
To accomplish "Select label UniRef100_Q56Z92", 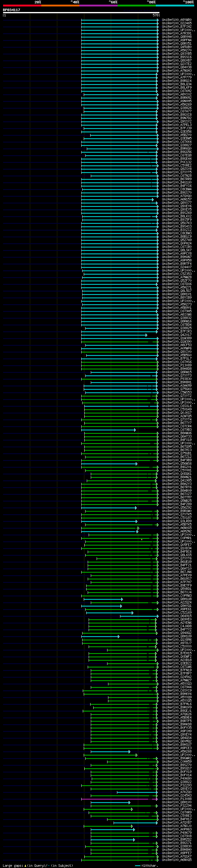I will tap(177, 507).
